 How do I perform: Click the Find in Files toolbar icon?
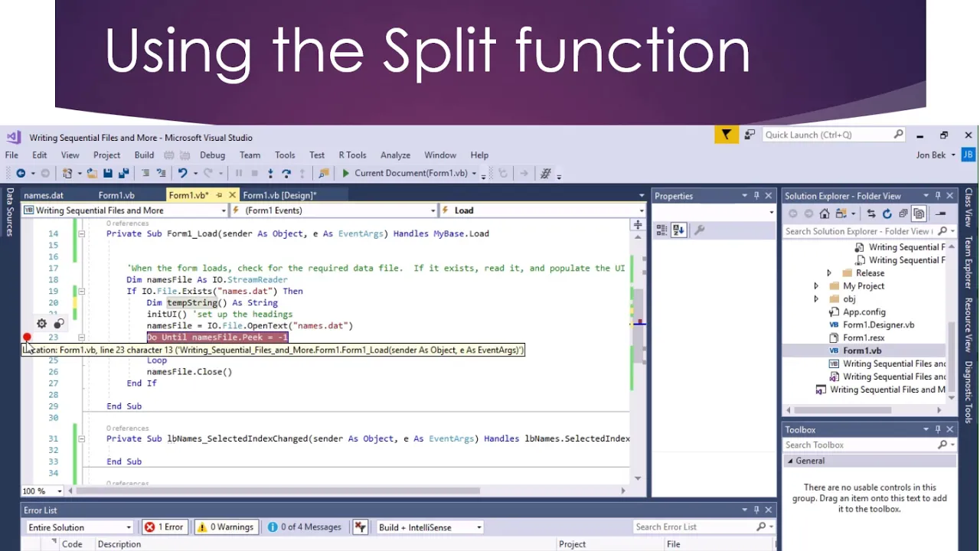click(324, 174)
